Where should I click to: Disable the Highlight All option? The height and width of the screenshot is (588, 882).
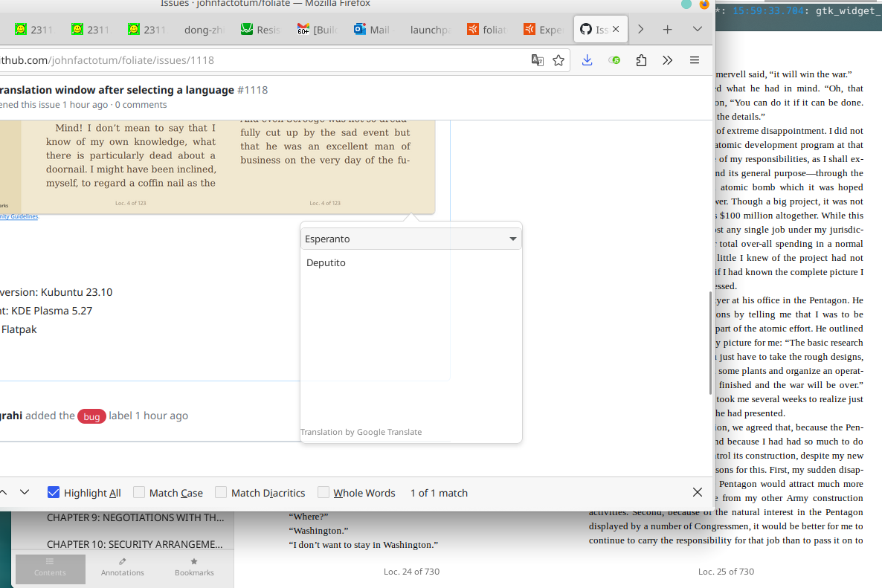[54, 491]
